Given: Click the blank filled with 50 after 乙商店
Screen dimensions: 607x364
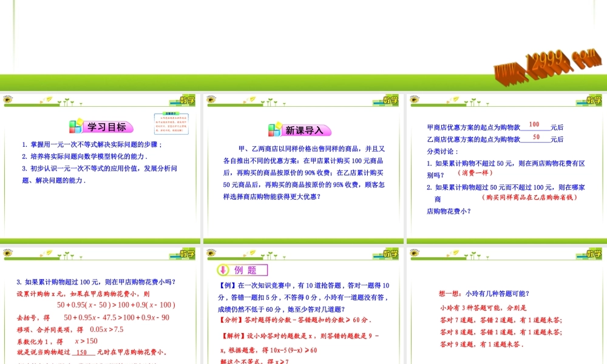Looking at the screenshot, I should pyautogui.click(x=536, y=137).
